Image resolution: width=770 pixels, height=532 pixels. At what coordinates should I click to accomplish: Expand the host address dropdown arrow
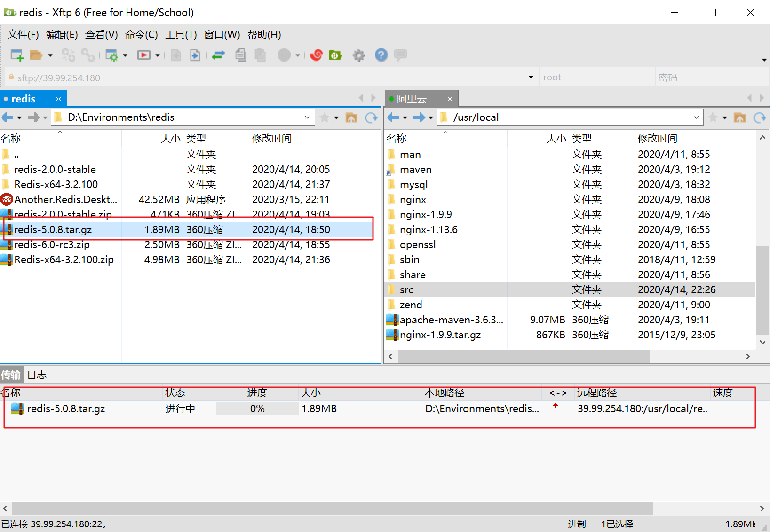531,78
